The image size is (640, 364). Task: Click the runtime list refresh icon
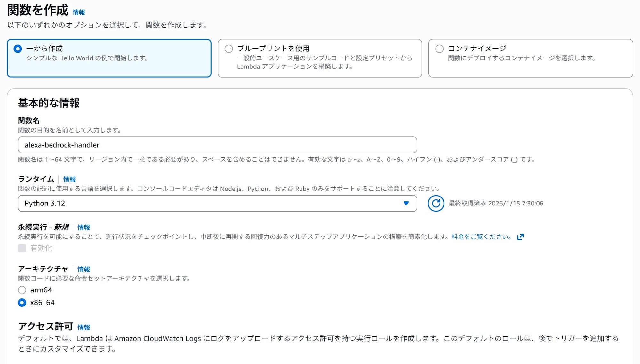[x=436, y=203]
